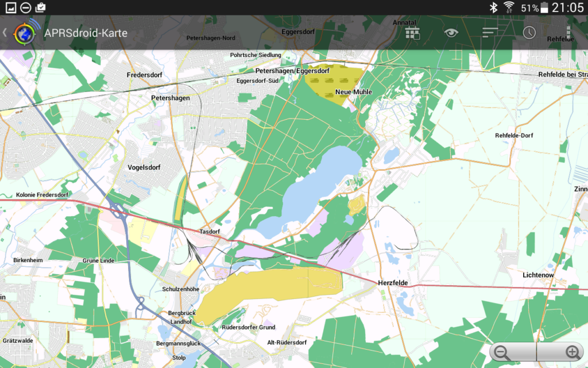Select the Rüdersdorfer Grund map label
Image resolution: width=588 pixels, height=368 pixels.
(248, 327)
